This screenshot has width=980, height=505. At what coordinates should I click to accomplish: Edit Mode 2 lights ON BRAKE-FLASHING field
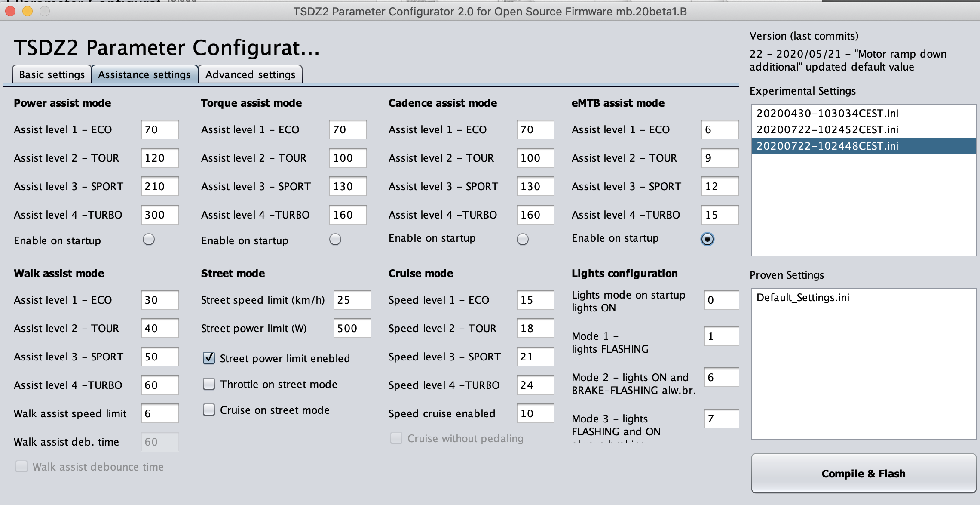point(722,377)
